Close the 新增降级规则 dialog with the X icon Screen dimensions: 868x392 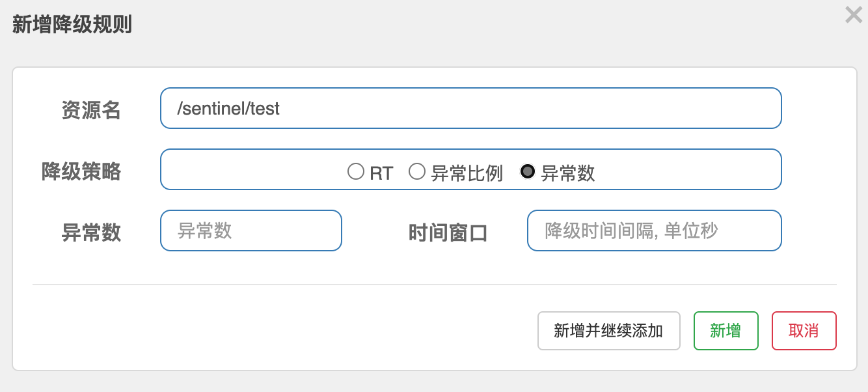coord(854,15)
